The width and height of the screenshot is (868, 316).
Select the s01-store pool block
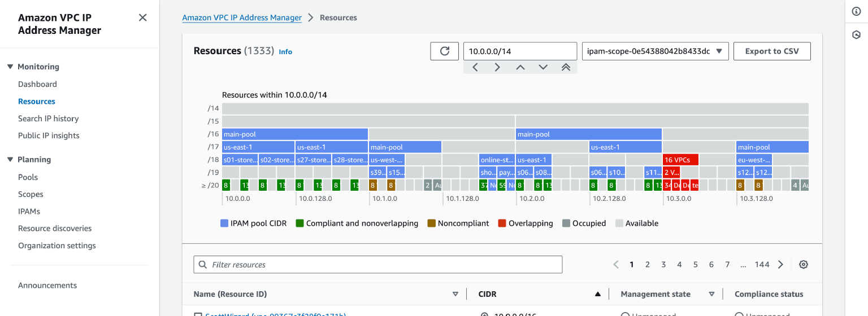[240, 160]
